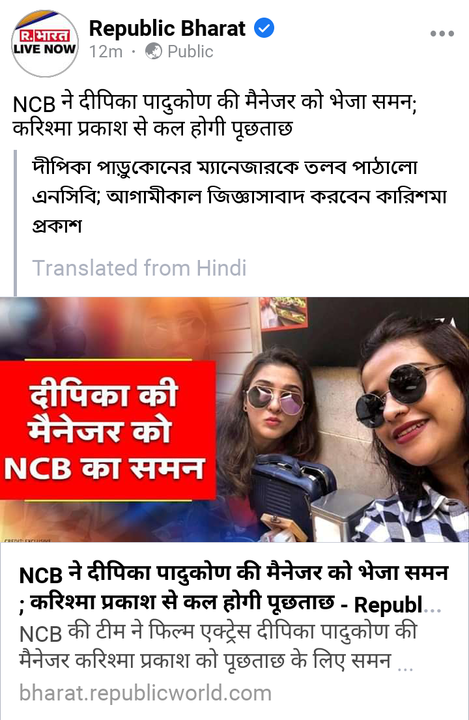Click the 12m post timestamp
This screenshot has width=469, height=720.
click(x=106, y=52)
